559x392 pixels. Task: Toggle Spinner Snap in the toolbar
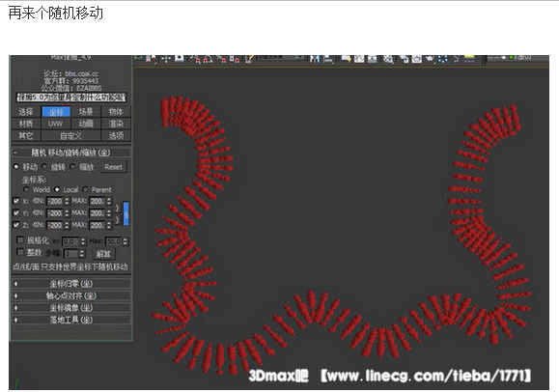[235, 59]
